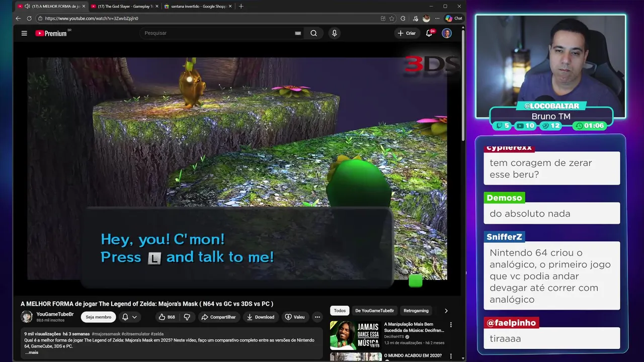Click the address bar URL
Image resolution: width=644 pixels, height=362 pixels.
coord(92,19)
